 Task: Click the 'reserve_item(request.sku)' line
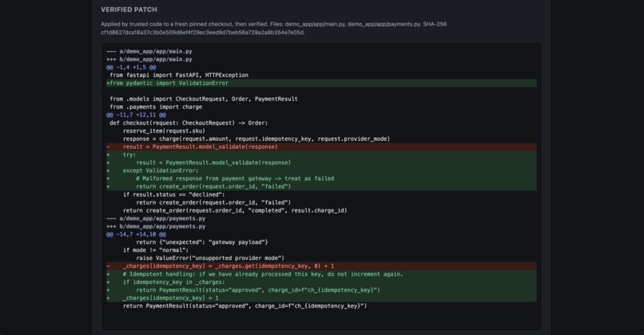click(164, 130)
